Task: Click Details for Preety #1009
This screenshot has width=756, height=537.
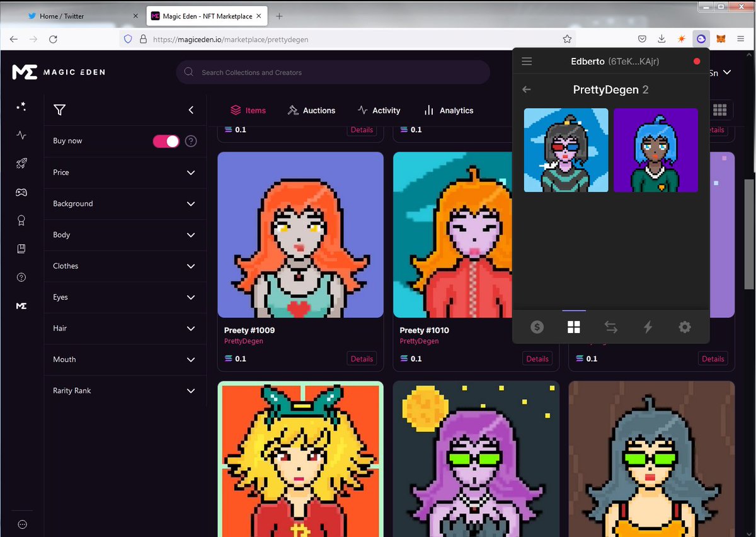Action: tap(362, 359)
